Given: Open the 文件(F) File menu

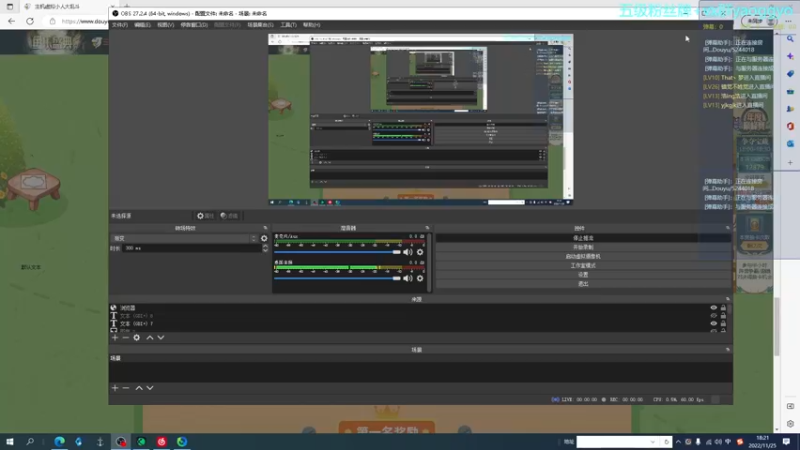Looking at the screenshot, I should click(119, 25).
